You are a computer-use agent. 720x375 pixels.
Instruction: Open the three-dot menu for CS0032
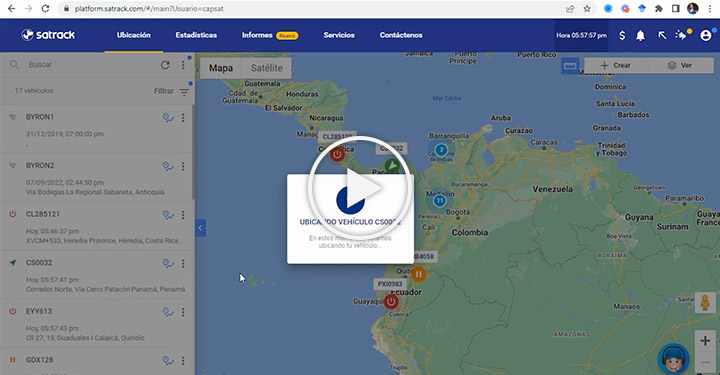(x=183, y=263)
